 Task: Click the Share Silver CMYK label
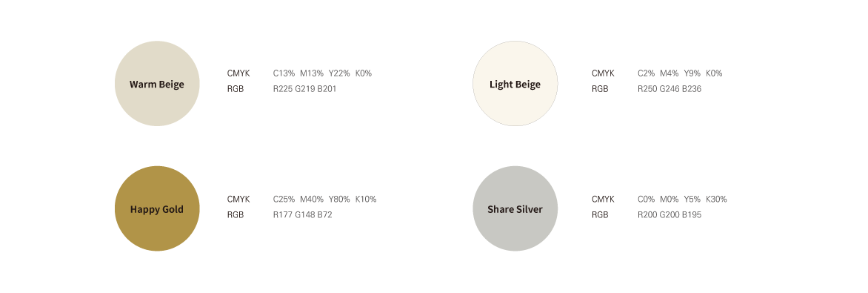click(x=604, y=200)
